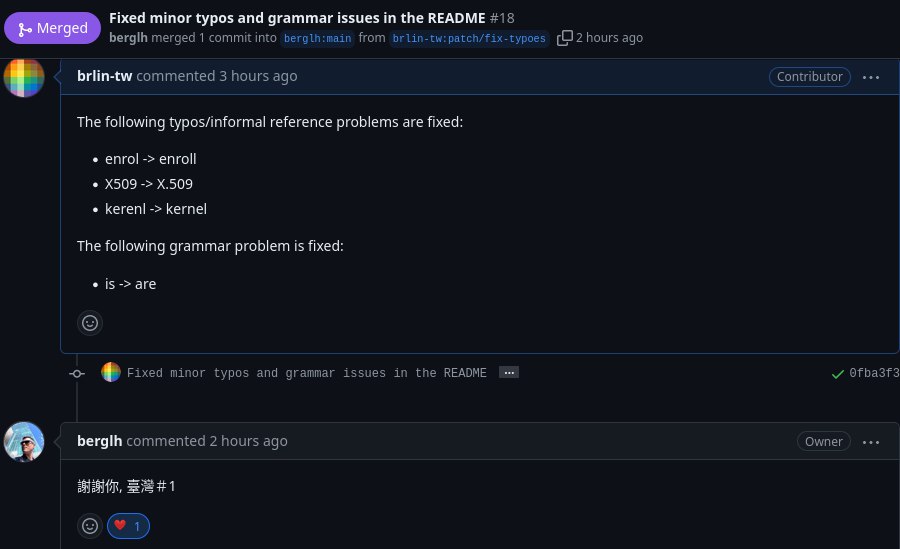Click the small commit author avatar
The width and height of the screenshot is (900, 549).
point(111,373)
